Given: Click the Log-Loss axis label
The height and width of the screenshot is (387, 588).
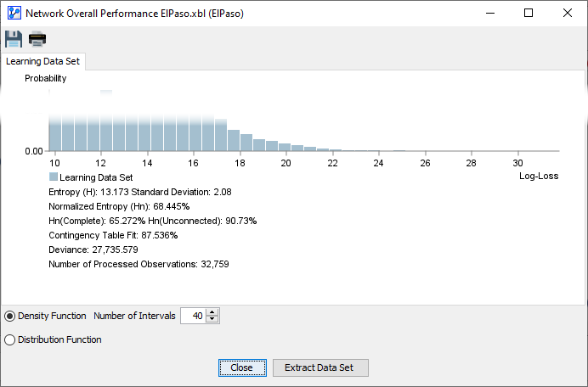Looking at the screenshot, I should point(539,176).
